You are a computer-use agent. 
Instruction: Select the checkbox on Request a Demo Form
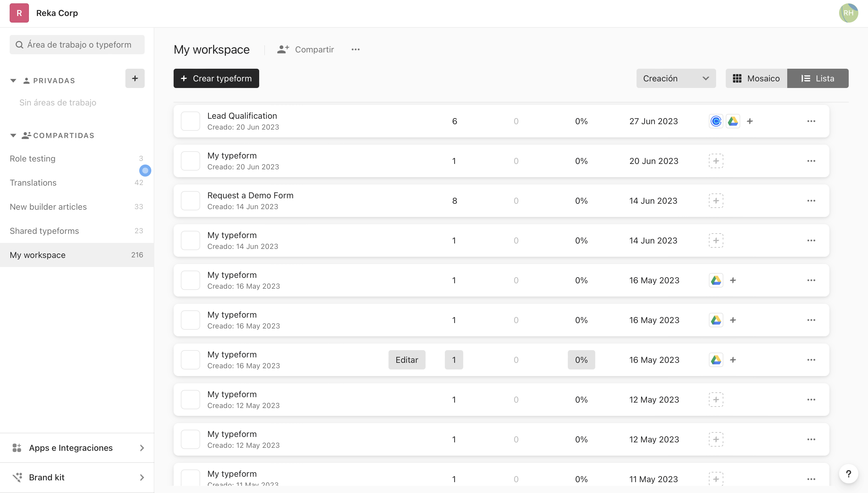pos(190,200)
